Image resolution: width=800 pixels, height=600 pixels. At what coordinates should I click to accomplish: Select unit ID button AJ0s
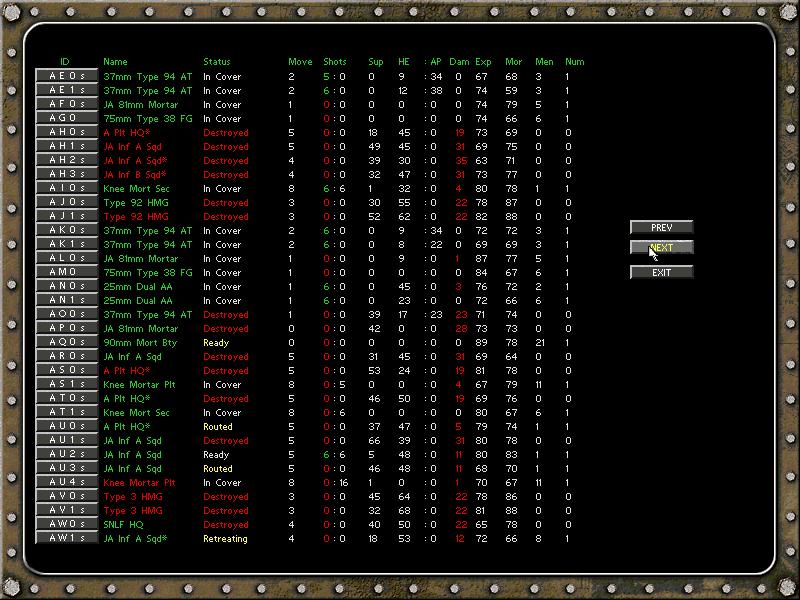pyautogui.click(x=66, y=202)
